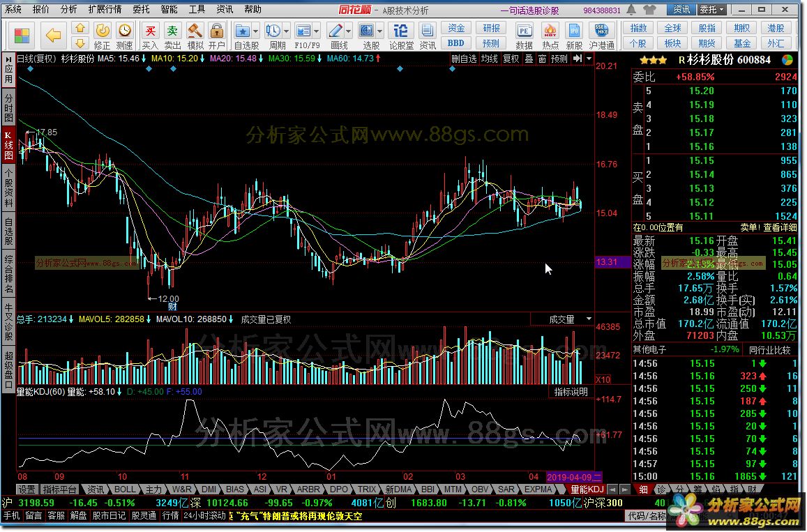807x532 pixels.
Task: Open the 报价 menu
Action: point(41,9)
